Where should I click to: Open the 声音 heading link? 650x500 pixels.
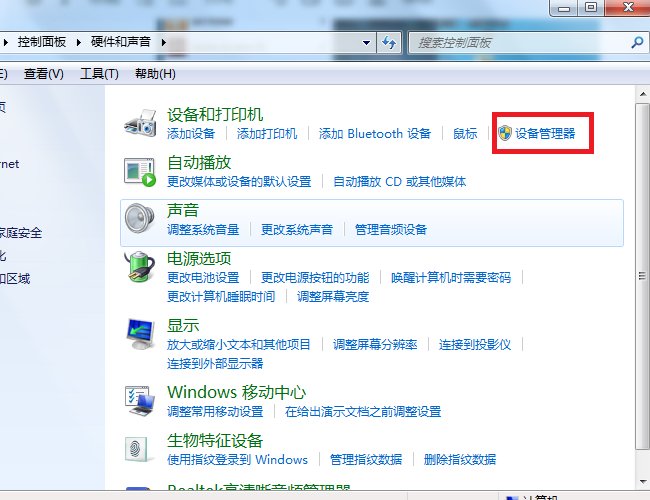[183, 210]
